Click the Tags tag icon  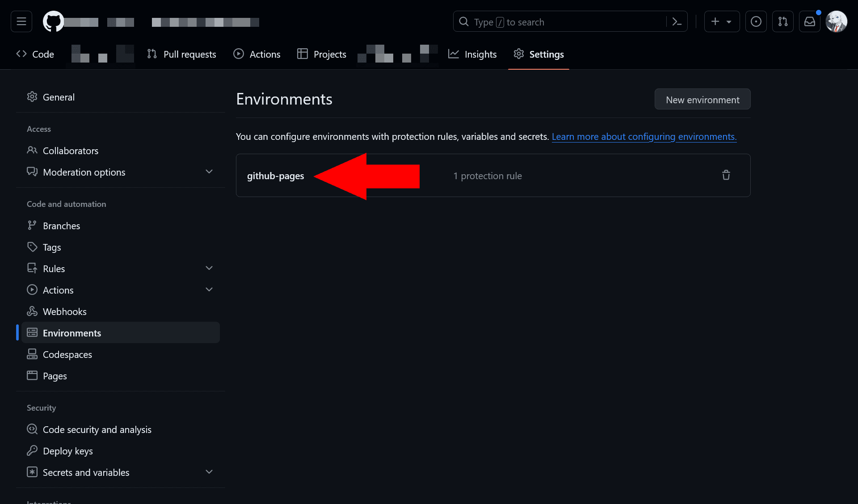[x=32, y=247]
